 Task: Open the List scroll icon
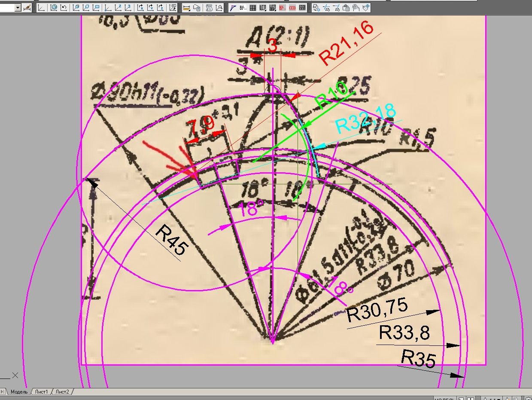tap(209, 8)
